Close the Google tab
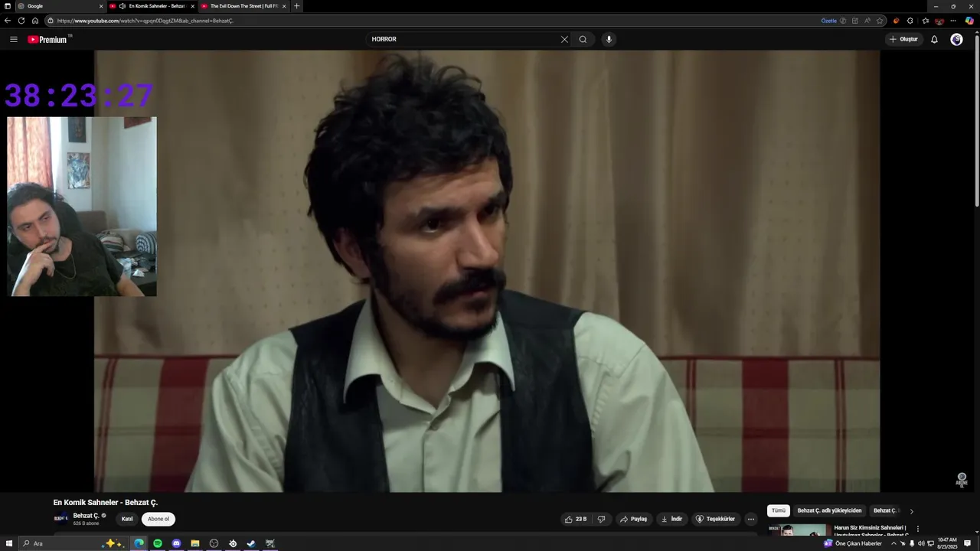Image resolution: width=980 pixels, height=551 pixels. pos(101,6)
